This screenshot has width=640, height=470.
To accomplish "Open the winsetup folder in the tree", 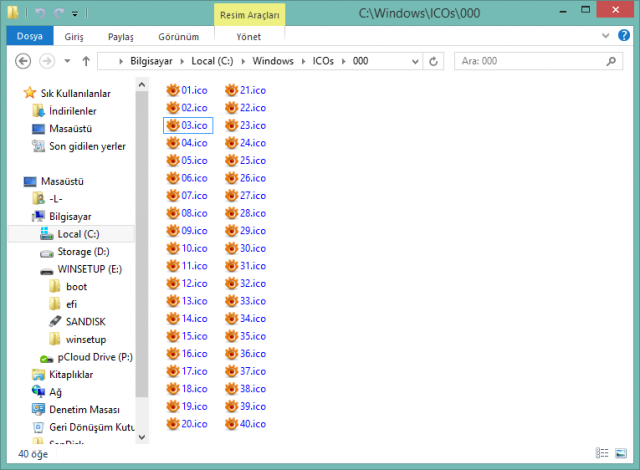I will click(86, 339).
